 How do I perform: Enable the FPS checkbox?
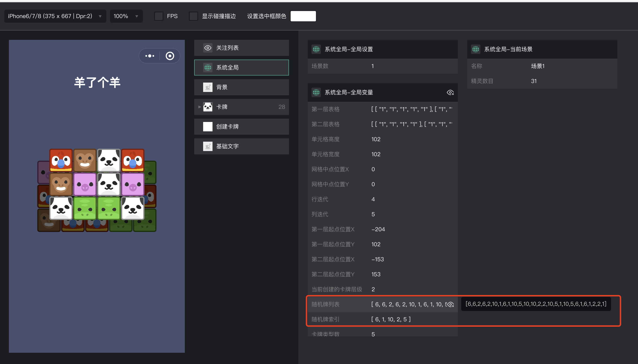(x=159, y=16)
